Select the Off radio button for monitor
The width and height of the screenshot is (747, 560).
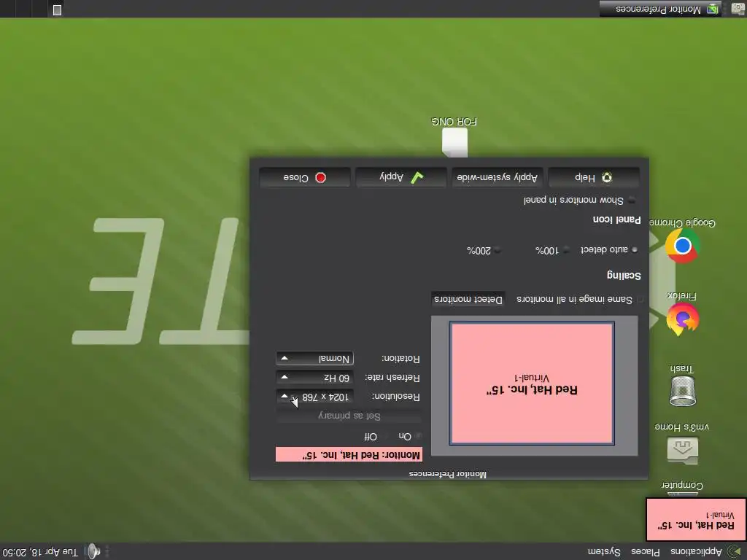(386, 436)
